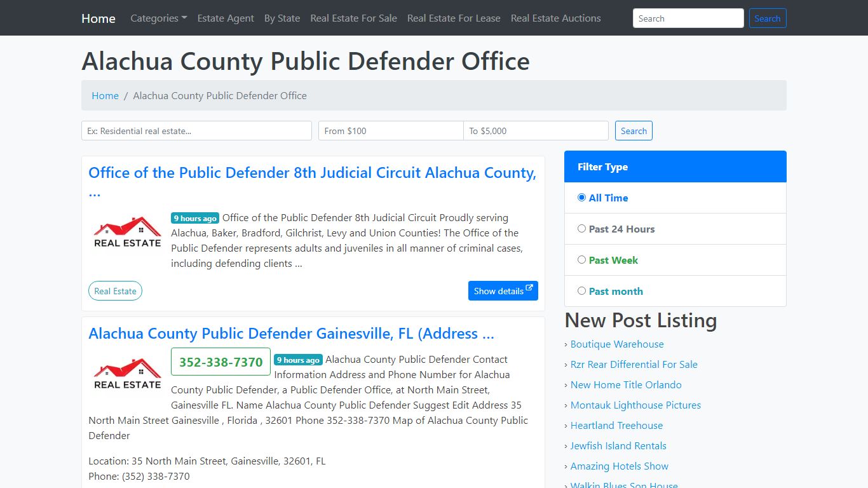Open the Home brand link in the navbar
The image size is (868, 488).
(x=98, y=18)
